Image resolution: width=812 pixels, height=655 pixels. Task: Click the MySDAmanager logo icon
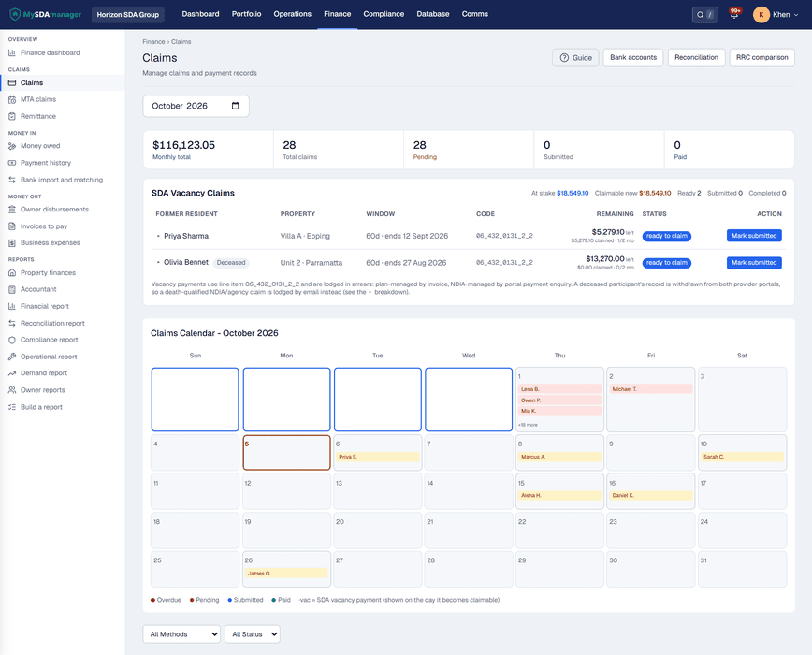15,14
